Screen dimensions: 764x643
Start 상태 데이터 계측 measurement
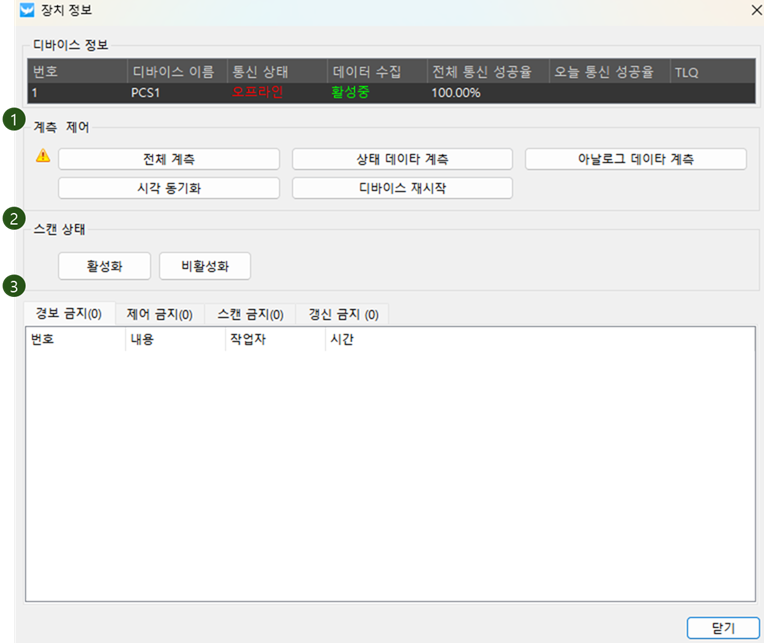coord(402,159)
